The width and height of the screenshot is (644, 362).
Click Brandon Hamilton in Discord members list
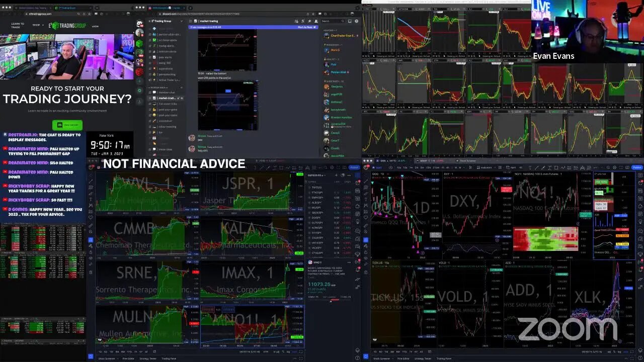tap(338, 117)
